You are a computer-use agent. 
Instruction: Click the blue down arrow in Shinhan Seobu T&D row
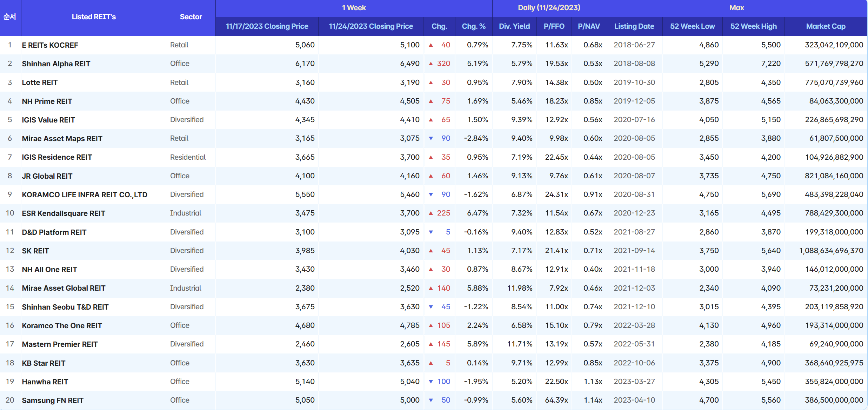431,307
